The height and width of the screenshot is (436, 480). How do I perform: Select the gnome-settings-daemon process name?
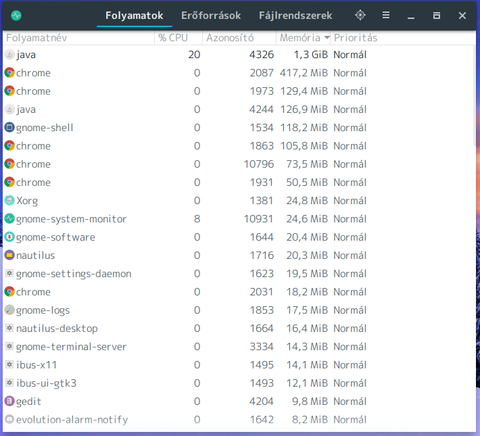[74, 274]
